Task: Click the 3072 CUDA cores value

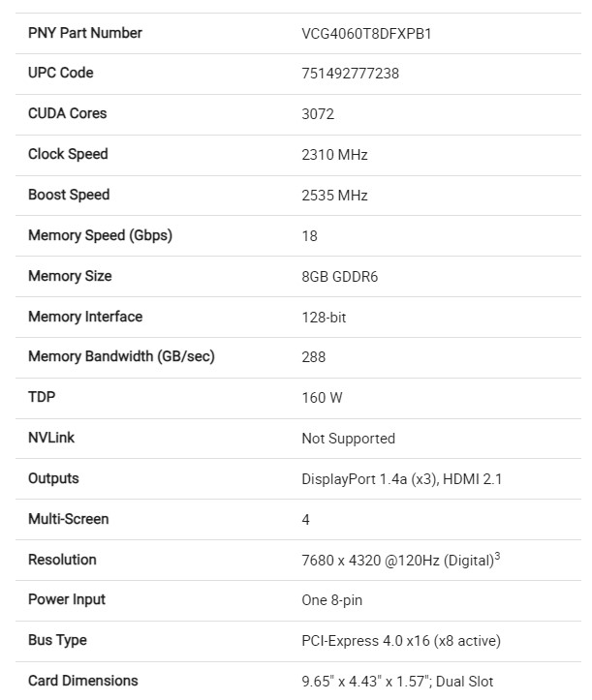Action: 318,114
